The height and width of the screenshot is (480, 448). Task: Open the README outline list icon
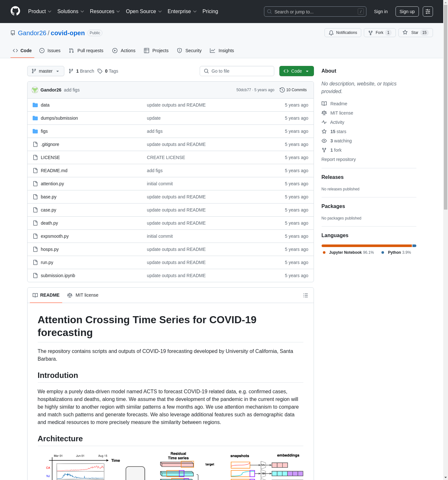tap(306, 295)
